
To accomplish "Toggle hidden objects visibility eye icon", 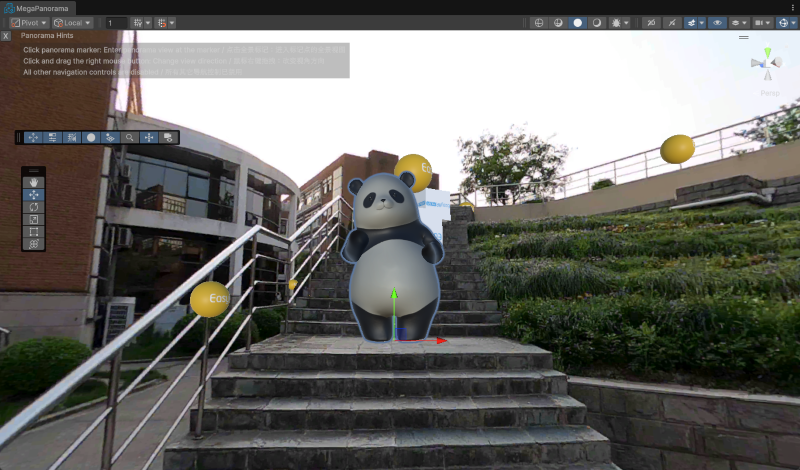I will coord(717,23).
